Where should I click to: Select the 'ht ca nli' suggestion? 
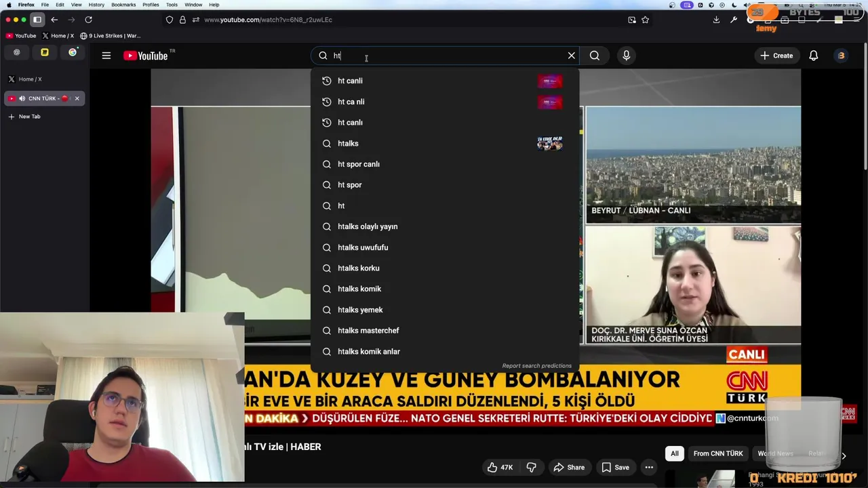(x=445, y=102)
